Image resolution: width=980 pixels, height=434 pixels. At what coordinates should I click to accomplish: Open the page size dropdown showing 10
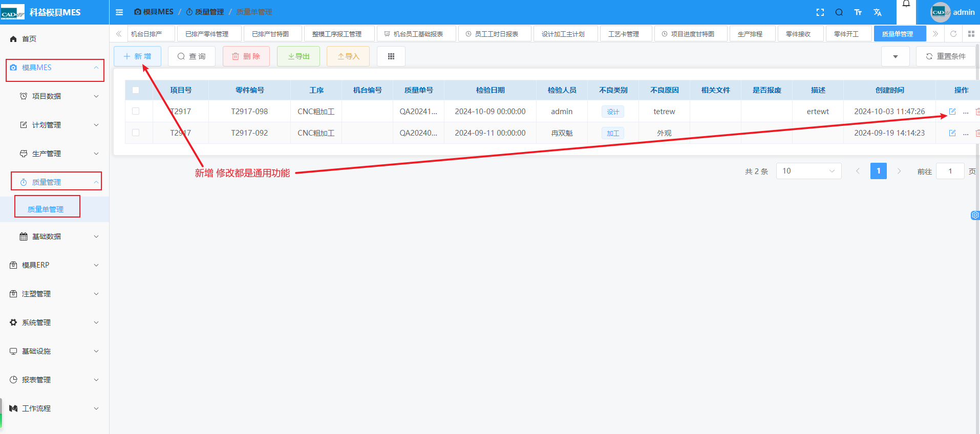pyautogui.click(x=809, y=171)
